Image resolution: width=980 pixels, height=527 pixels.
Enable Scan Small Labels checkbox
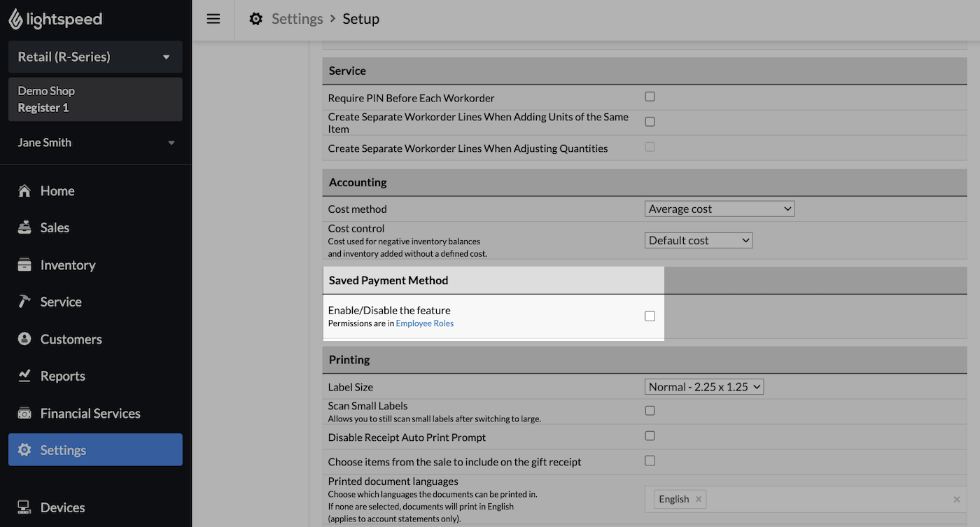[650, 411]
